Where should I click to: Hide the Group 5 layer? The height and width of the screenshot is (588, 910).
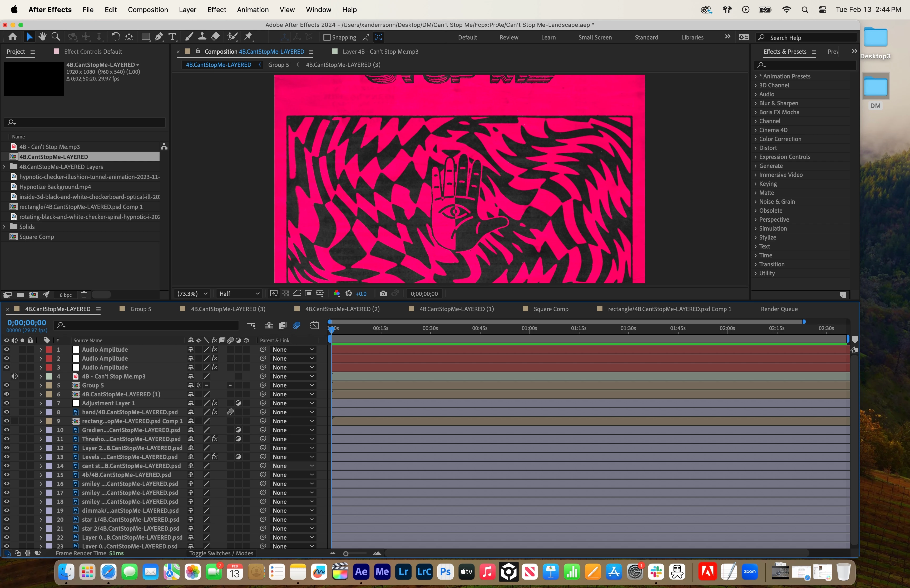(x=7, y=385)
